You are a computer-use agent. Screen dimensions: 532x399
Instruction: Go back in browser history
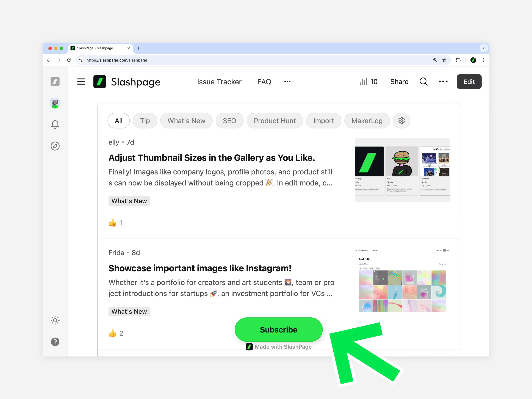[x=49, y=60]
